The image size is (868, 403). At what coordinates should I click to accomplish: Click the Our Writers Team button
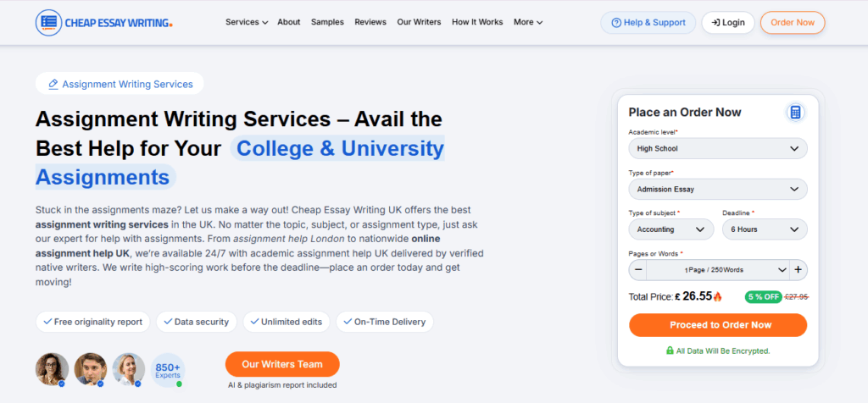[x=282, y=364]
